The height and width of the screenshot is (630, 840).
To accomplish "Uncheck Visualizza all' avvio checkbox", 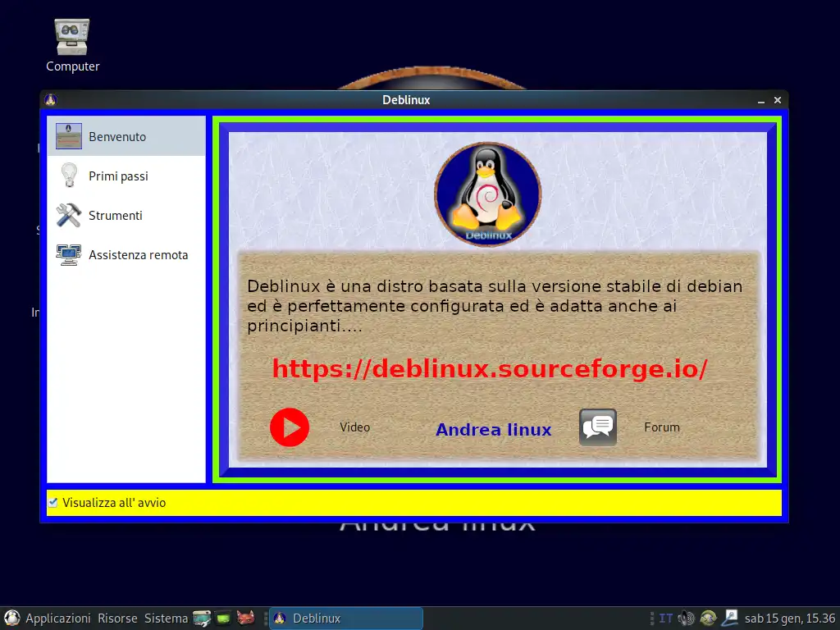I will click(x=52, y=503).
